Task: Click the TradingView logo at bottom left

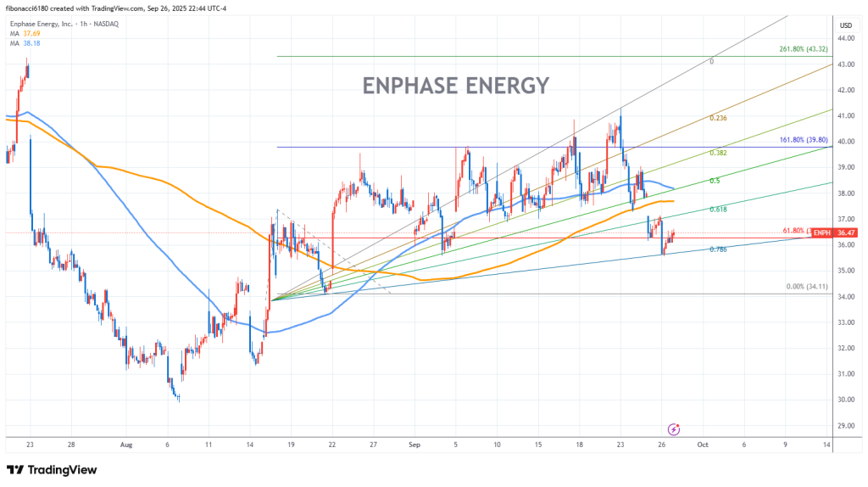Action: (52, 470)
